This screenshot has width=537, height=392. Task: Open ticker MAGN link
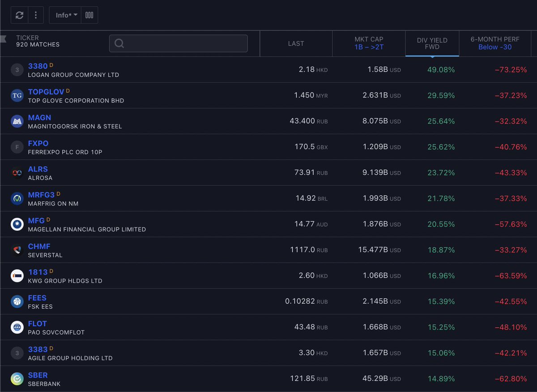(39, 118)
